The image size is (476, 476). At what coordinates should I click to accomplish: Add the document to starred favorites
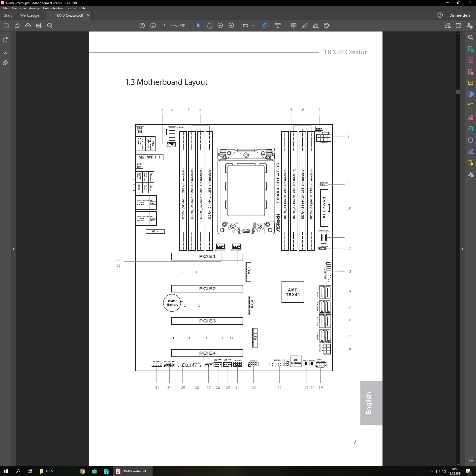click(x=17, y=26)
